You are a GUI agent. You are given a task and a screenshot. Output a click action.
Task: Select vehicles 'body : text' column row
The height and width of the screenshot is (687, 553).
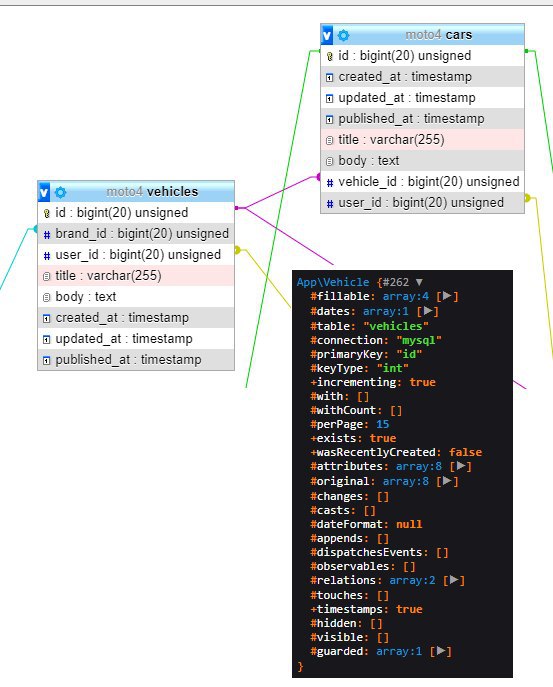pos(136,297)
